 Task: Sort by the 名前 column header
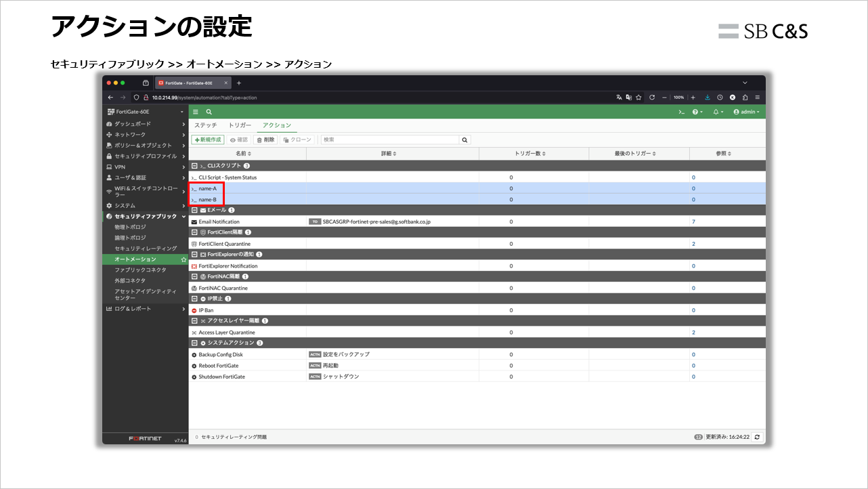pos(247,154)
